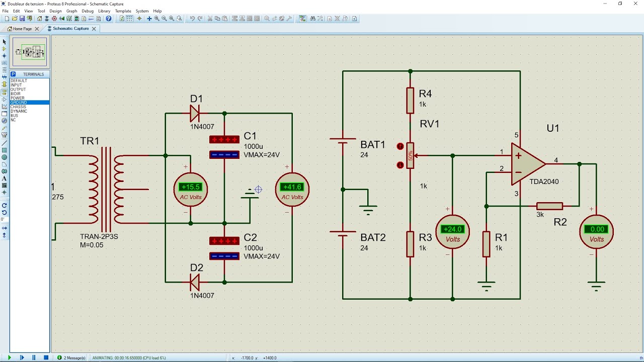
Task: Select GROUND in the terminals list
Action: point(30,103)
